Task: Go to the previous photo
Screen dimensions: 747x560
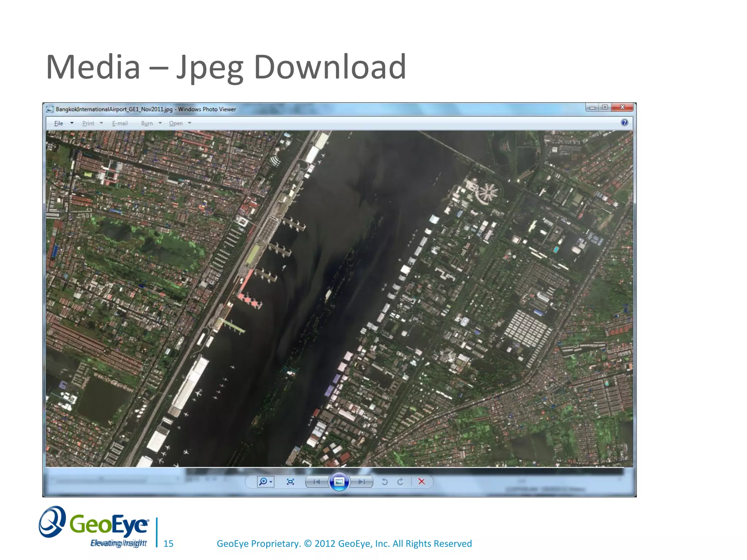Action: coord(317,482)
